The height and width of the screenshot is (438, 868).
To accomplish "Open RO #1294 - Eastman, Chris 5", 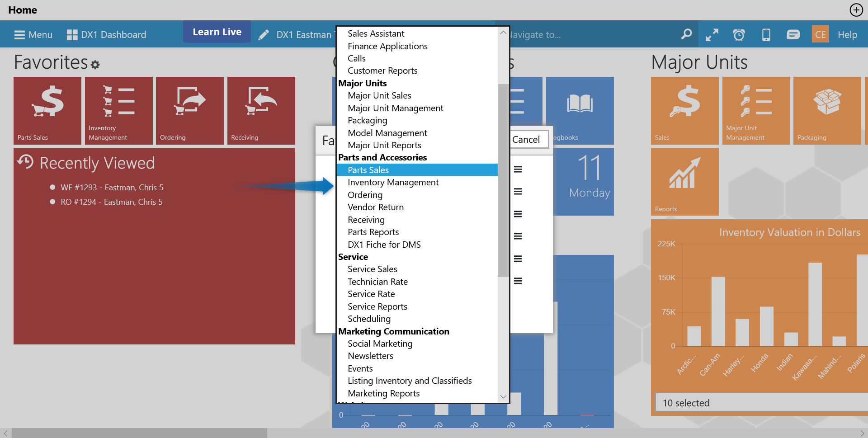I will (x=112, y=202).
